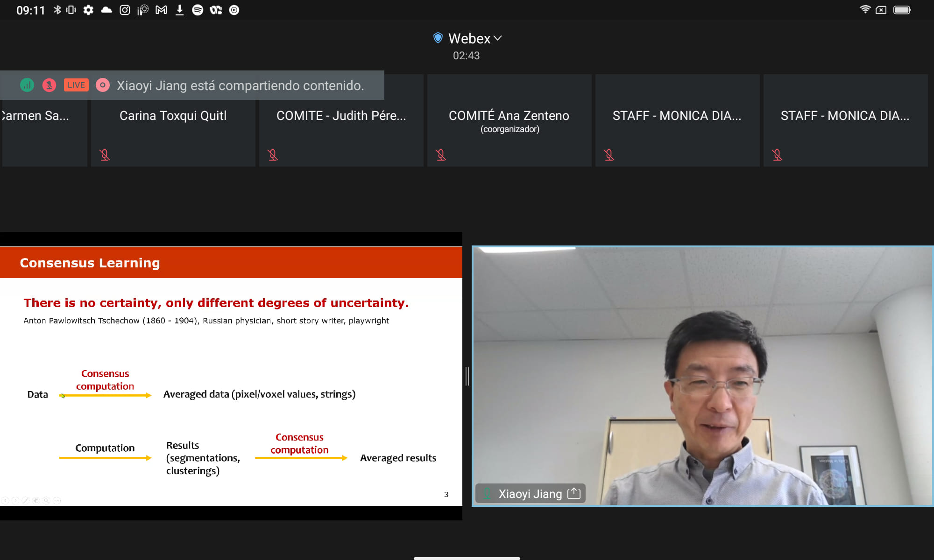Image resolution: width=934 pixels, height=560 pixels.
Task: Tap the vibrate mode icon in status bar
Action: (x=71, y=10)
